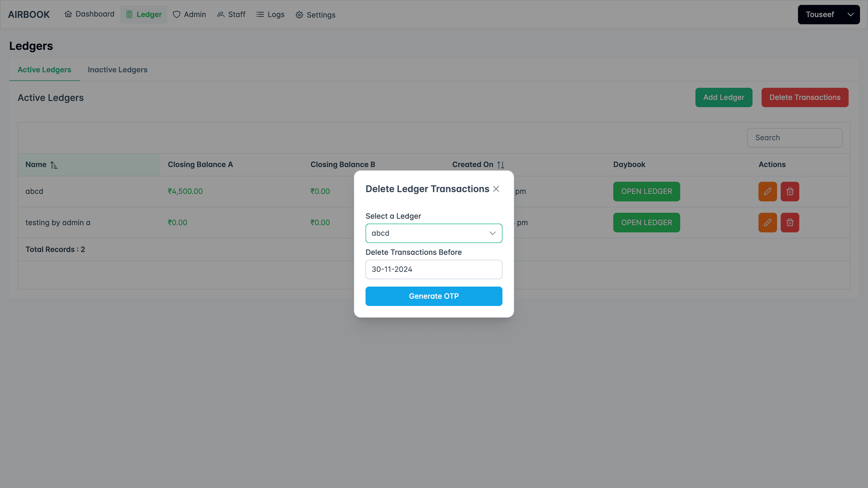Viewport: 868px width, 488px height.
Task: Click the Delete Transactions Before date field
Action: pyautogui.click(x=434, y=269)
